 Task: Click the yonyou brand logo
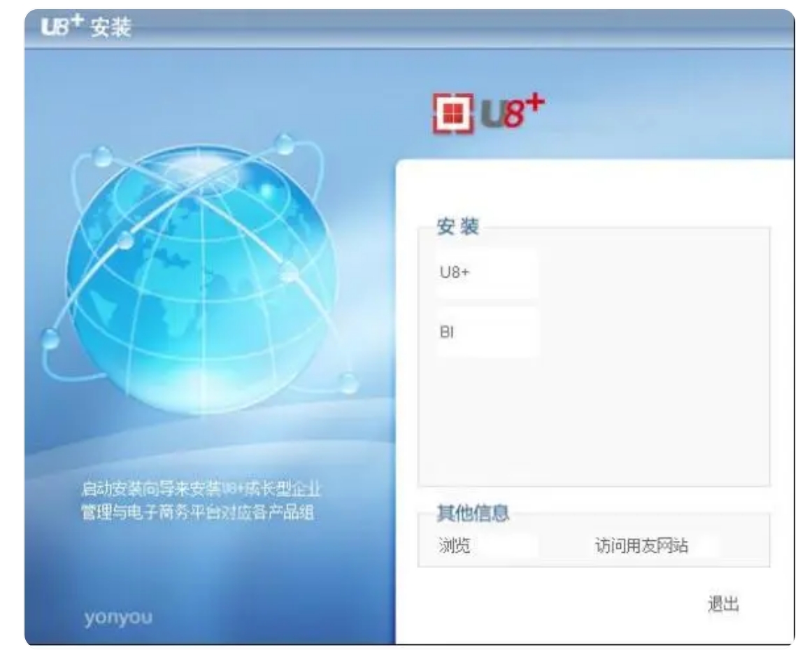coord(118,618)
